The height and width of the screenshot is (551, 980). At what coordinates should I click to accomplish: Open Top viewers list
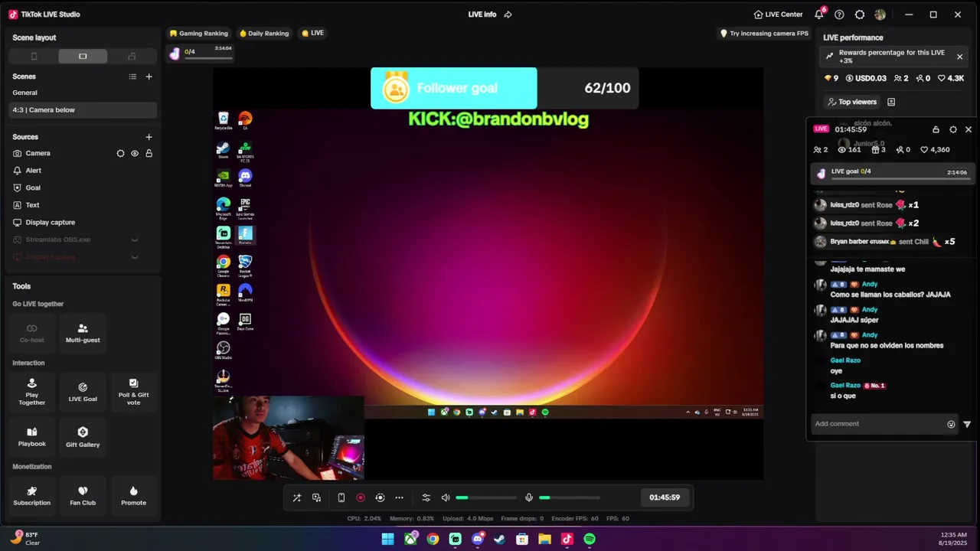[852, 102]
